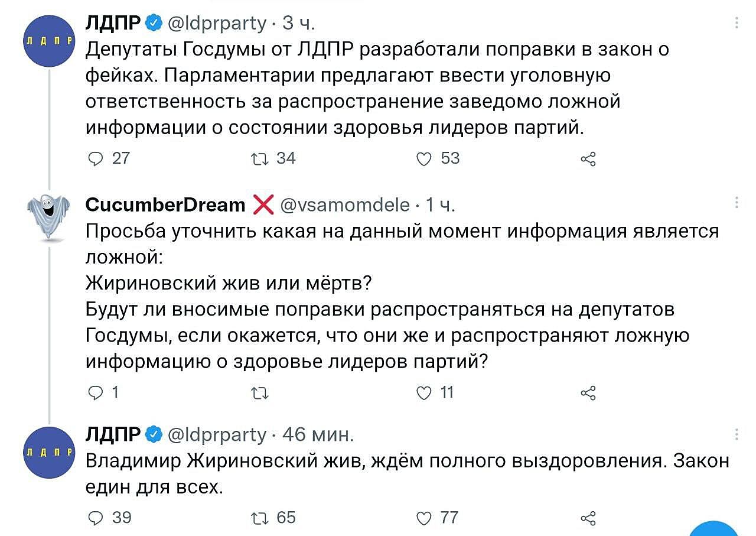Screen dimensions: 756x536
Task: Share CucumberDream's tweet
Action: click(x=588, y=392)
